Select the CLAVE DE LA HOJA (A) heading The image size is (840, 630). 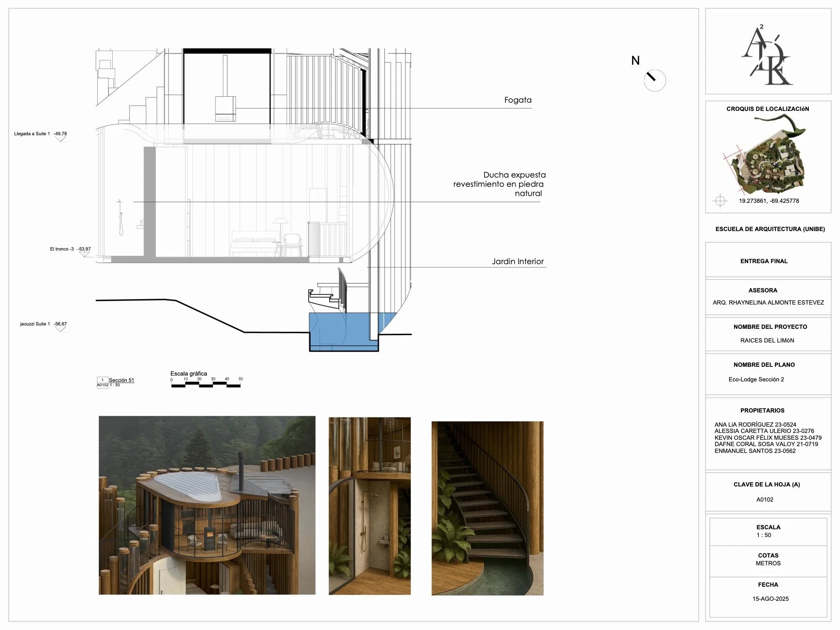tap(767, 485)
